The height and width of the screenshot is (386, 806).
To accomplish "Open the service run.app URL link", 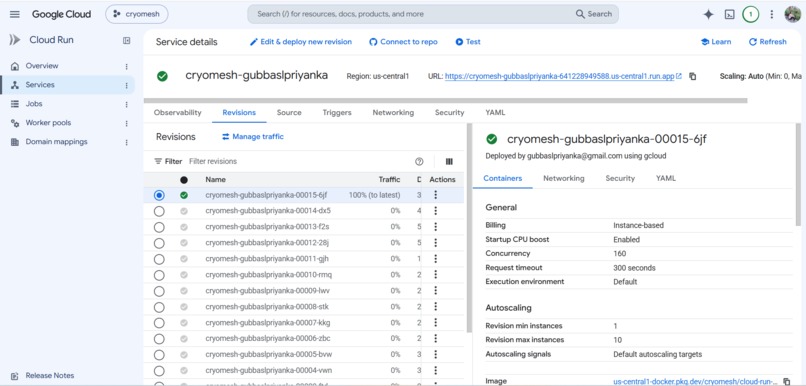I will tap(563, 76).
